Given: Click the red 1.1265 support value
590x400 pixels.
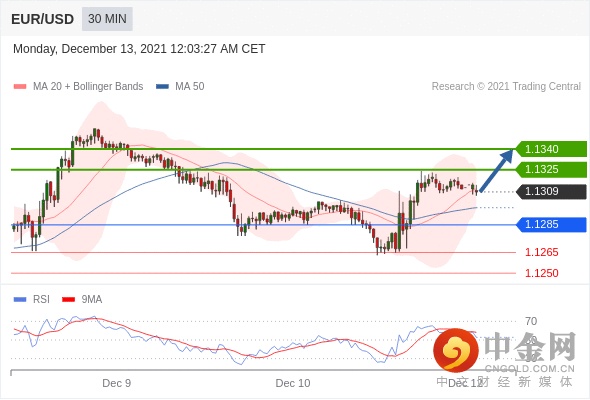Looking at the screenshot, I should click(541, 252).
